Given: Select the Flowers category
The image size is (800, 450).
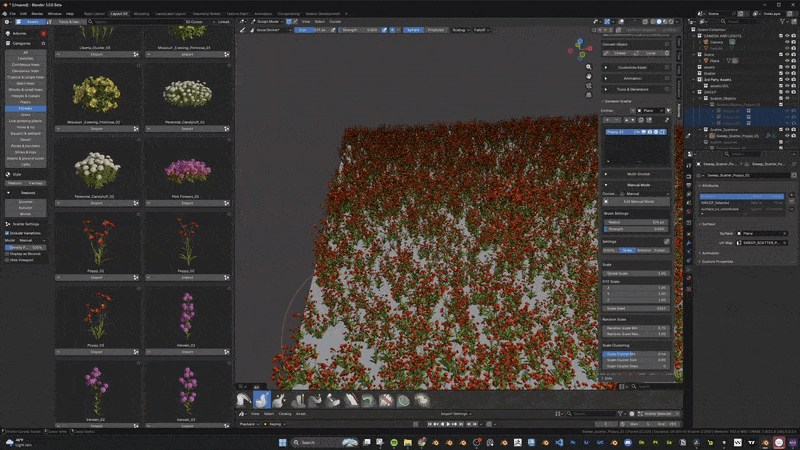Looking at the screenshot, I should pos(26,109).
